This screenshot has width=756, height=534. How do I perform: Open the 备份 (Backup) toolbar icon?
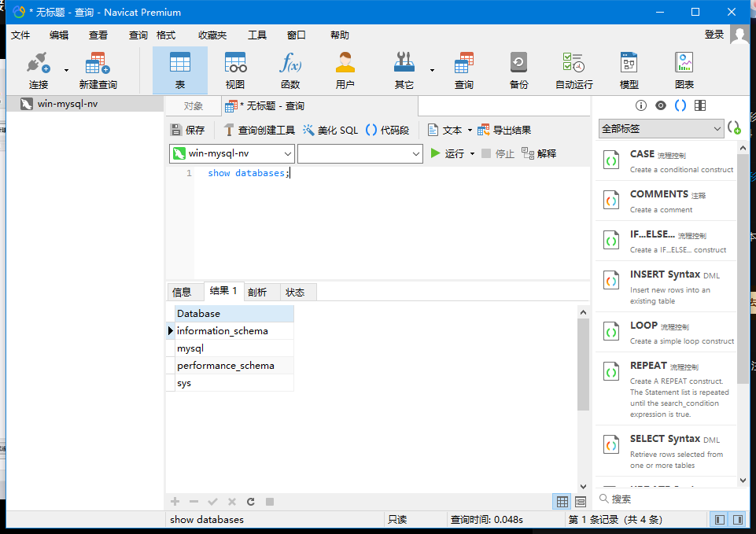(518, 70)
